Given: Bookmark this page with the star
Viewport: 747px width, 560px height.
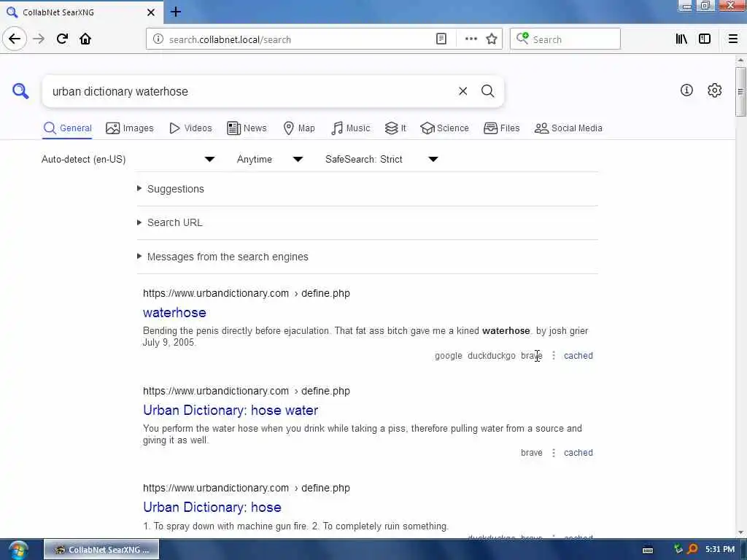Looking at the screenshot, I should tap(492, 39).
